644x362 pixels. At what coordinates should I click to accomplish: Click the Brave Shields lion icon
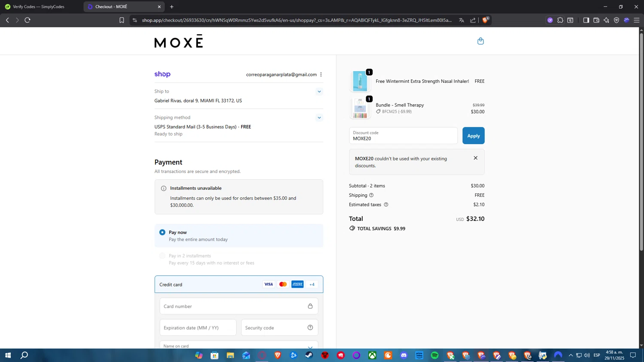point(486,20)
